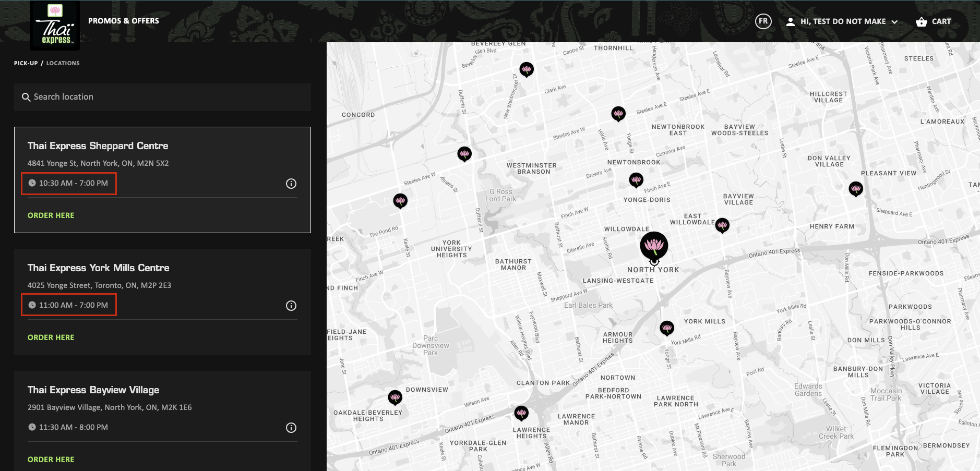The image size is (980, 471).
Task: Click the cart icon
Action: tap(922, 21)
